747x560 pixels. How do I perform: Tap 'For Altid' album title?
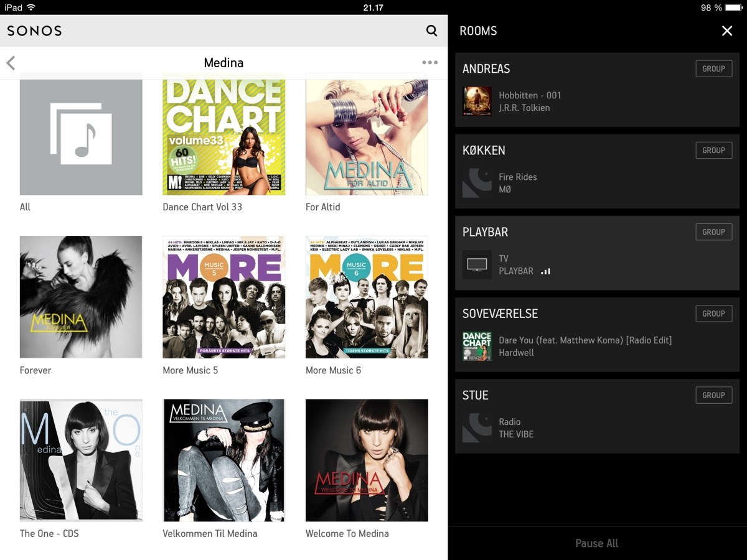tap(322, 207)
